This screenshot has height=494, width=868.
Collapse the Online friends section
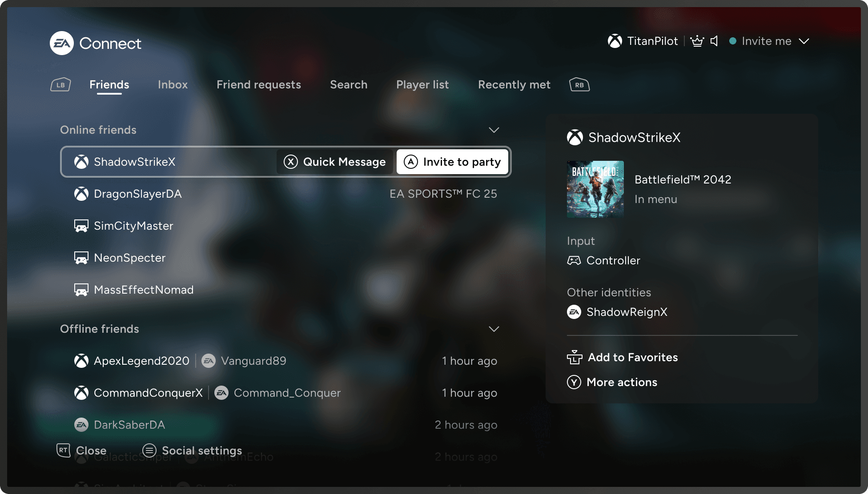click(494, 130)
